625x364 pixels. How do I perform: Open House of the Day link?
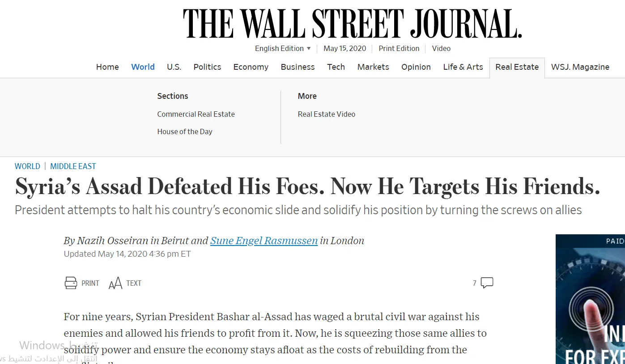[x=185, y=131]
